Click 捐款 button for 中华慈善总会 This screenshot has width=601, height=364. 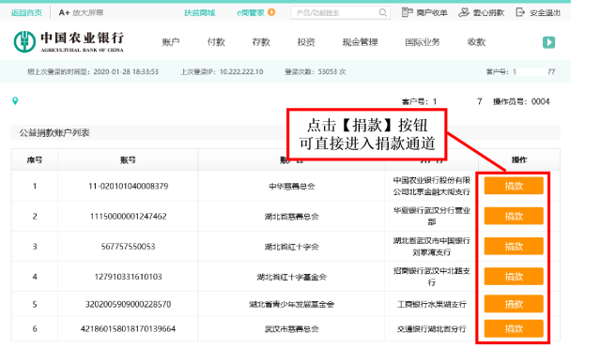click(x=514, y=186)
